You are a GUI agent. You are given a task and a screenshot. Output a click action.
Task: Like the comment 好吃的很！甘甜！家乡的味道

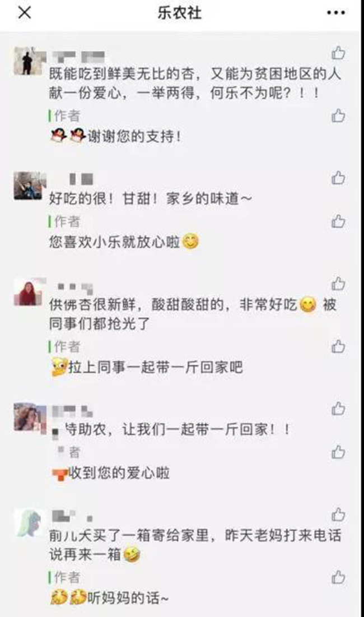tap(338, 178)
